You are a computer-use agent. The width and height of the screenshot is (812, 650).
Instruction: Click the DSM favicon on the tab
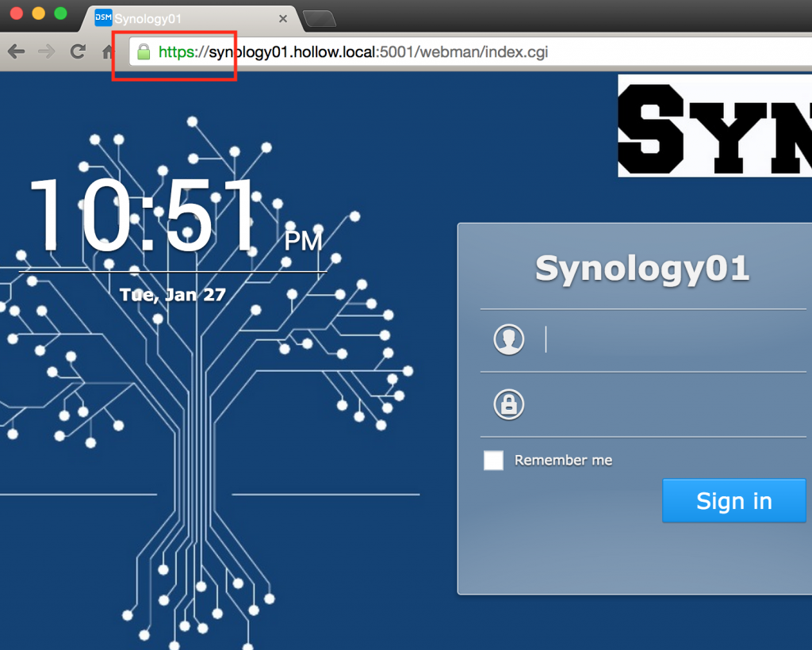(x=102, y=17)
